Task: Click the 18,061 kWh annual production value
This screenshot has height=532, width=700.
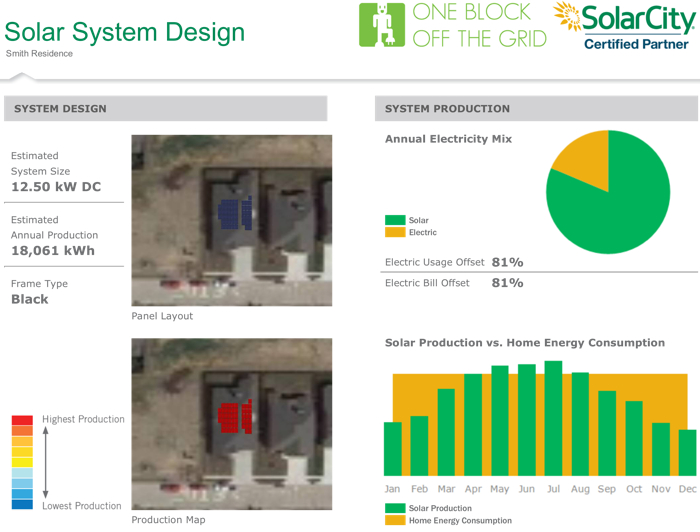Action: [x=53, y=251]
